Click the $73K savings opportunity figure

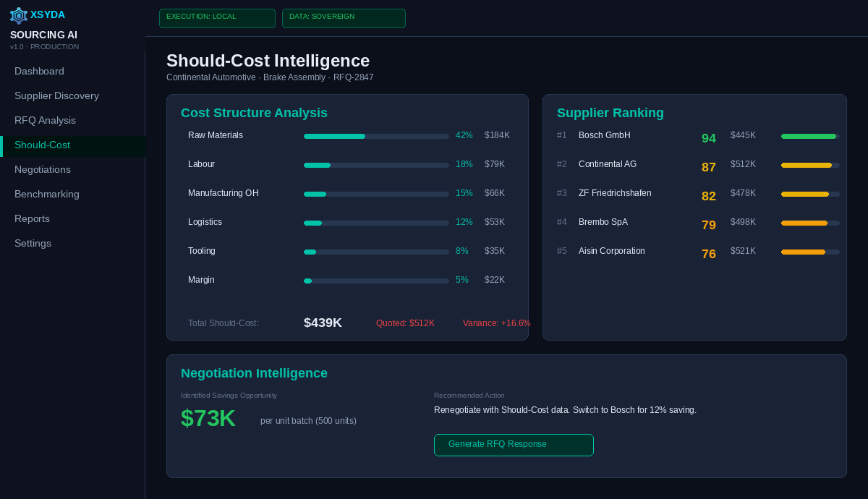pyautogui.click(x=208, y=418)
